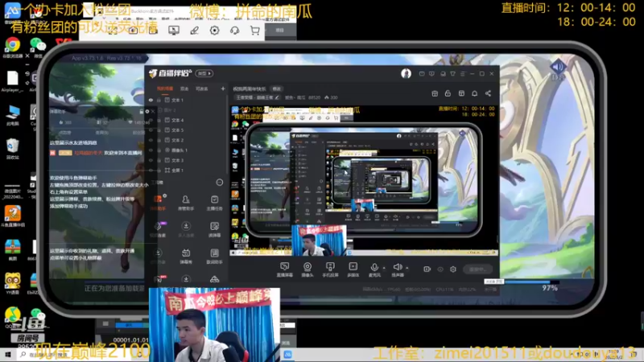
Task: Add the camera source (摄像头)
Action: click(308, 269)
